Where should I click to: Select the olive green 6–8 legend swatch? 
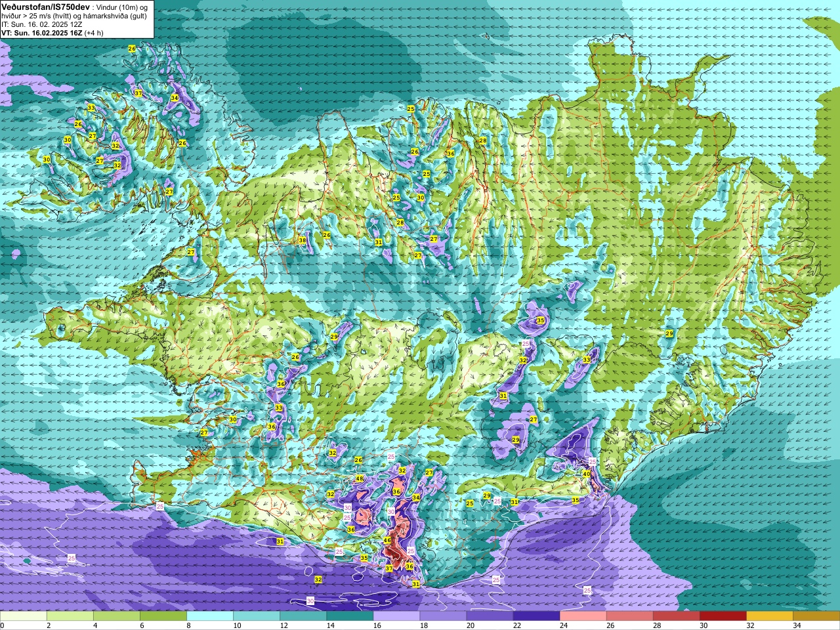(163, 616)
